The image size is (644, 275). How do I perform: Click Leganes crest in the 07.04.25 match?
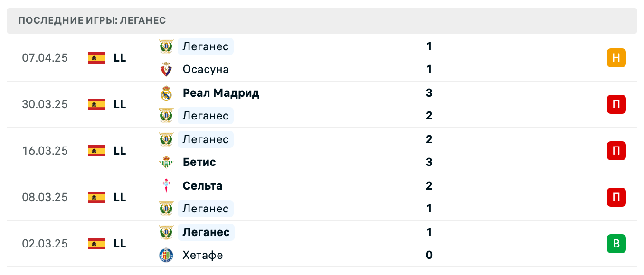point(166,46)
